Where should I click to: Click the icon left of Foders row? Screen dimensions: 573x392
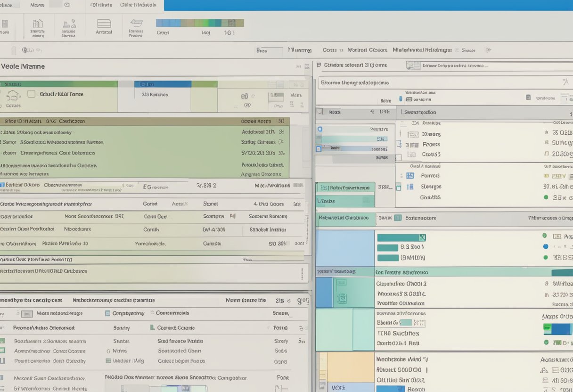pyautogui.click(x=412, y=145)
